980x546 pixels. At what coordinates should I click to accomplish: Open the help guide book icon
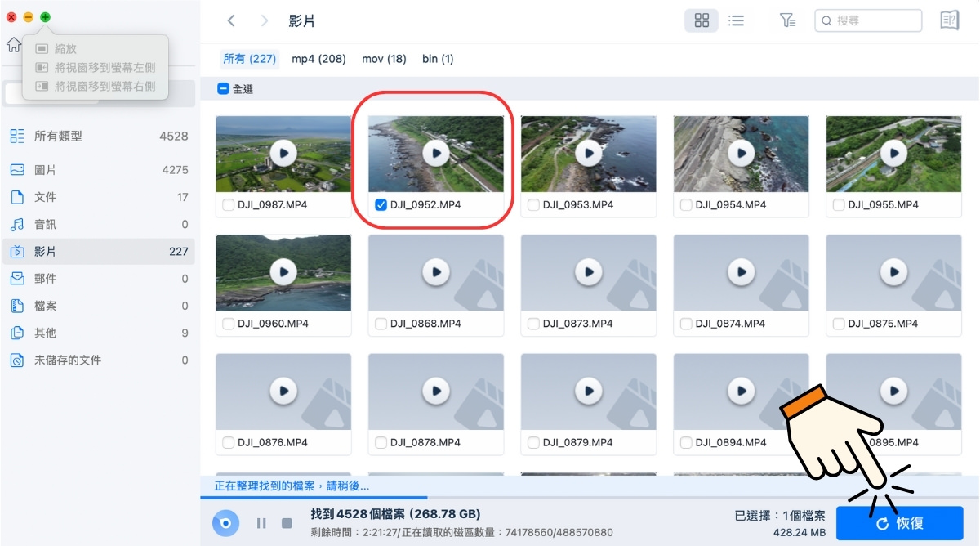tap(949, 20)
